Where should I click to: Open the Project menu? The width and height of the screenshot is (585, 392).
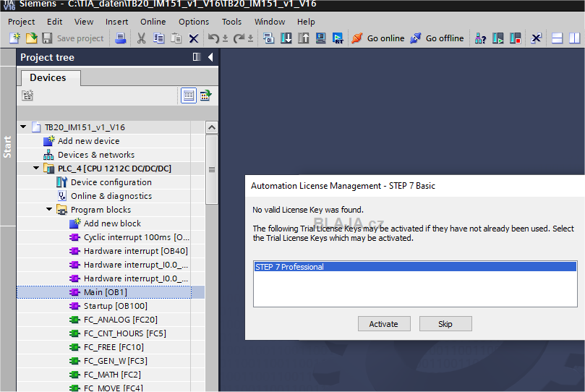(x=21, y=22)
